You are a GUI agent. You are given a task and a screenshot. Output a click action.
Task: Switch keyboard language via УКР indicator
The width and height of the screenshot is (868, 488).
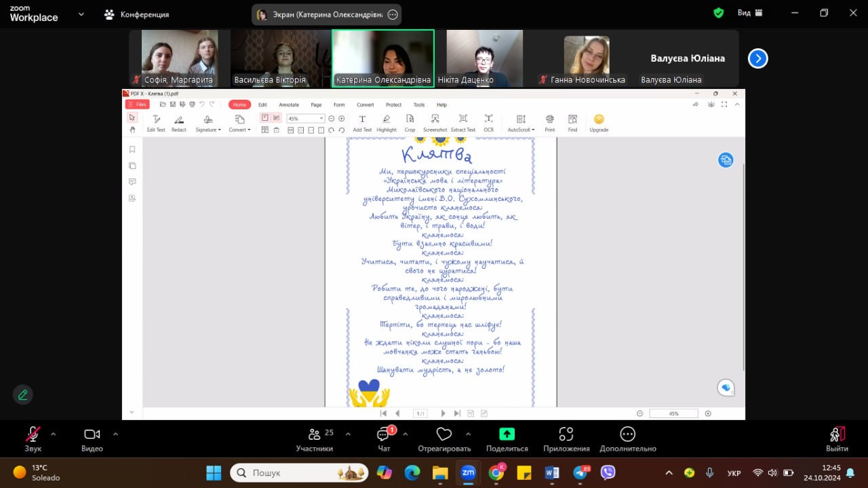coord(734,473)
